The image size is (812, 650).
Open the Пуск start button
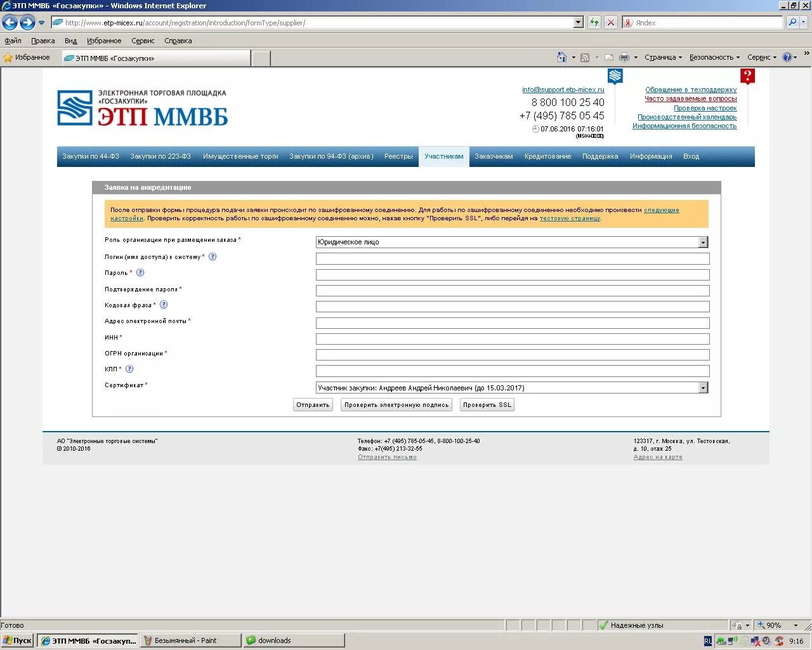click(17, 640)
